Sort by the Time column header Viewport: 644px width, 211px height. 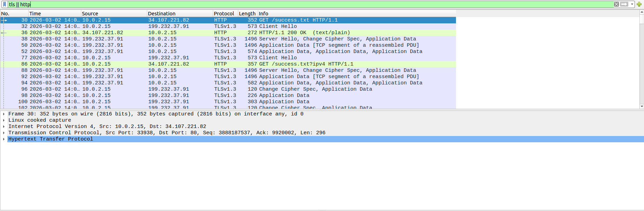pyautogui.click(x=55, y=14)
